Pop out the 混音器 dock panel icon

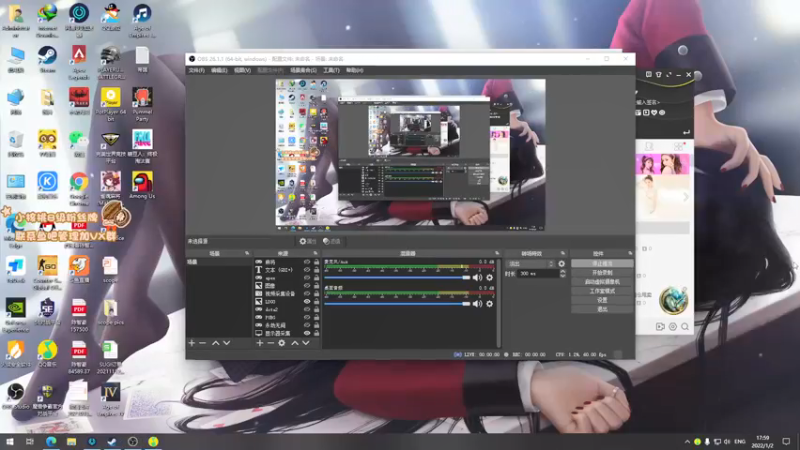click(x=497, y=253)
